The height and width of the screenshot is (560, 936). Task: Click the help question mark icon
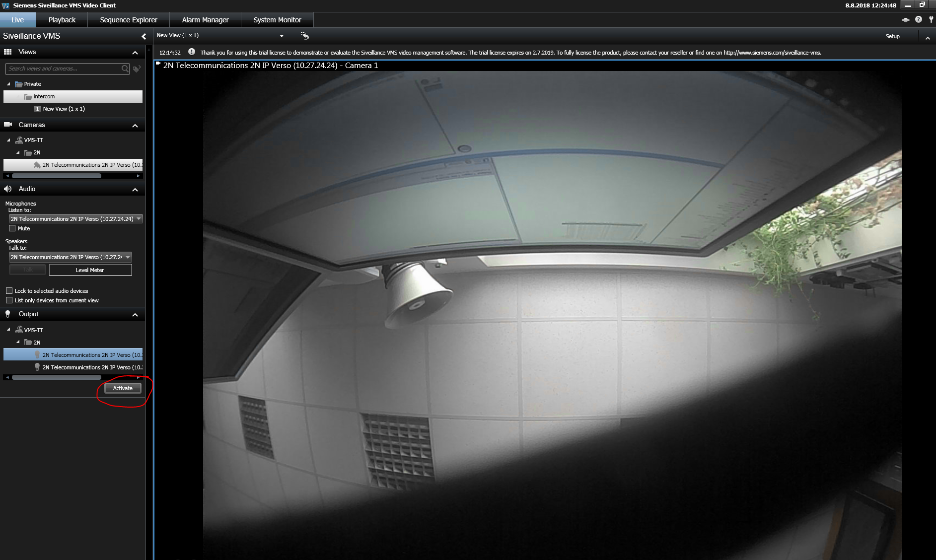(918, 20)
